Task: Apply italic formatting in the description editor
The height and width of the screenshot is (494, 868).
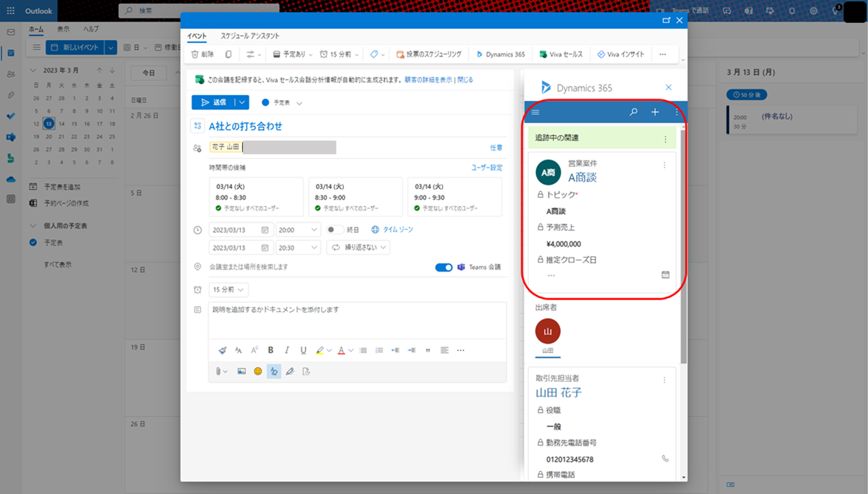Action: coord(287,350)
